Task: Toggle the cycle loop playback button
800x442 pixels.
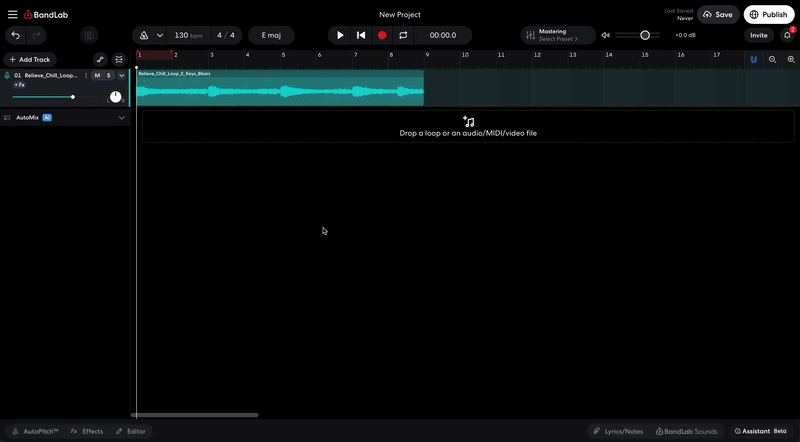Action: pos(403,35)
